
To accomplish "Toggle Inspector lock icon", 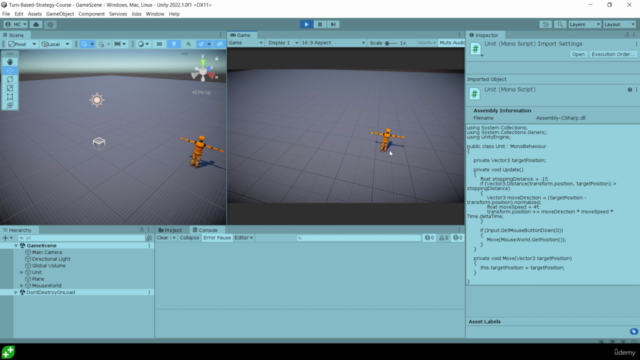I will [x=627, y=35].
